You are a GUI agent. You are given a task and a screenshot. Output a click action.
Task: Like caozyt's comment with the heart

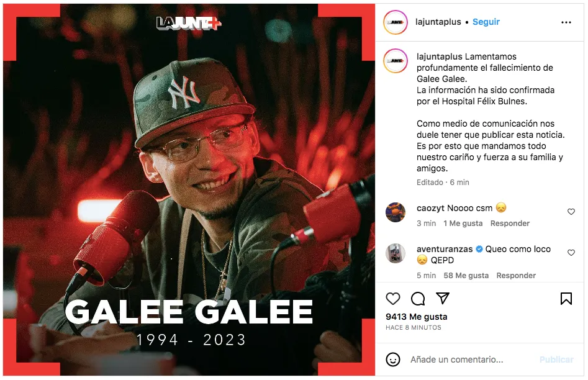click(x=571, y=212)
